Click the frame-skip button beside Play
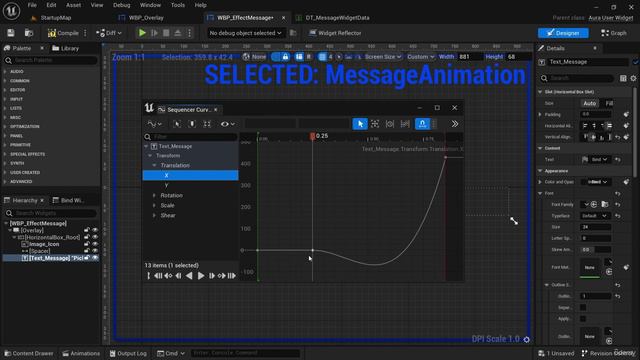This screenshot has width=640, height=360. coord(154,33)
